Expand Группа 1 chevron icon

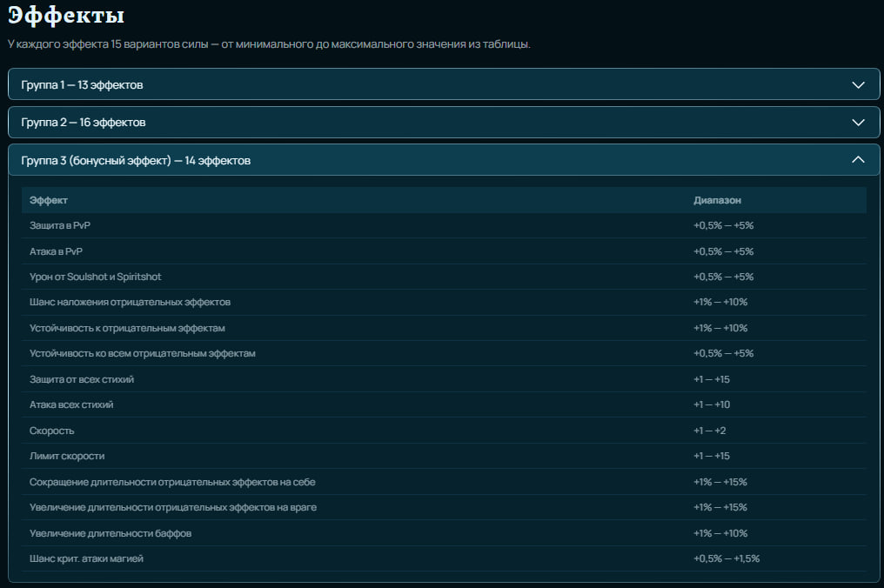click(x=858, y=85)
